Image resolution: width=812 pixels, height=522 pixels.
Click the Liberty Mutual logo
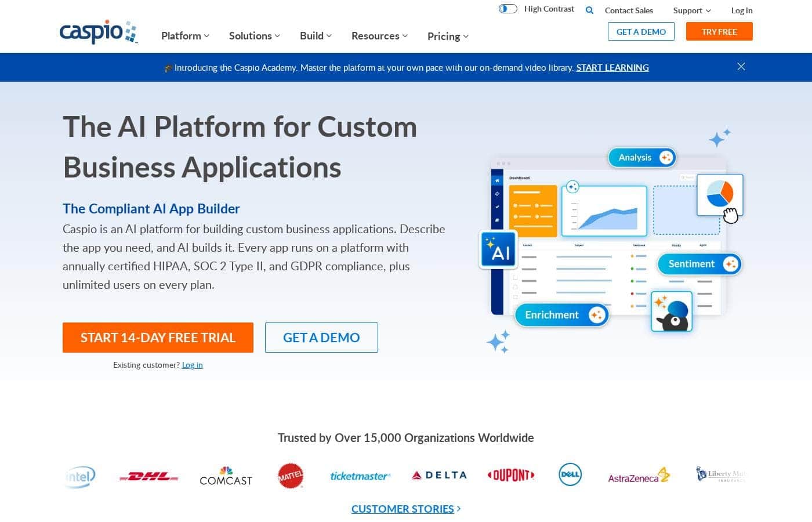[x=720, y=475]
